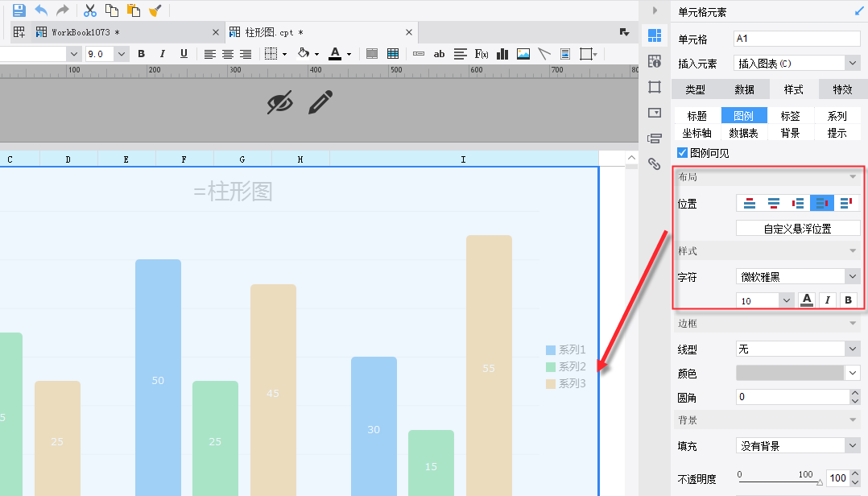Set legend position to left

(x=798, y=203)
